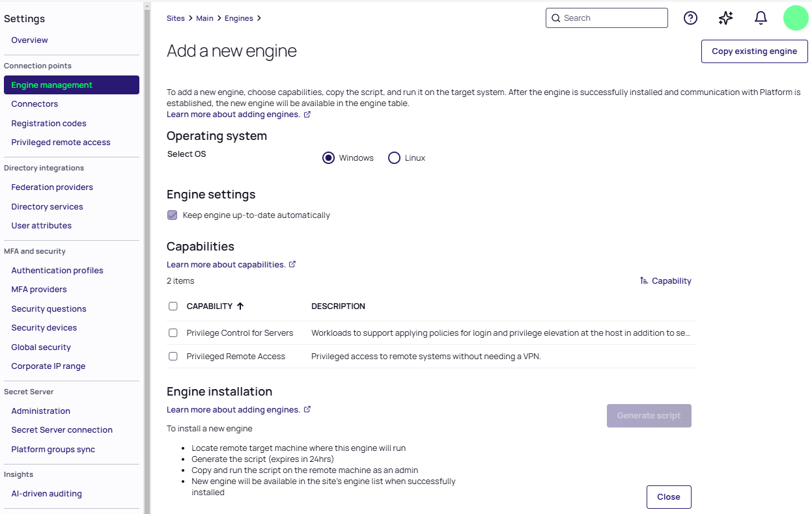The image size is (812, 514).
Task: Check the Privilege Control for Servers checkbox
Action: click(x=173, y=333)
